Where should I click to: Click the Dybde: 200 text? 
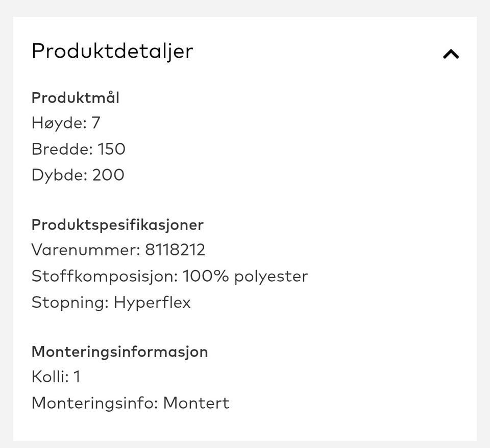[78, 175]
